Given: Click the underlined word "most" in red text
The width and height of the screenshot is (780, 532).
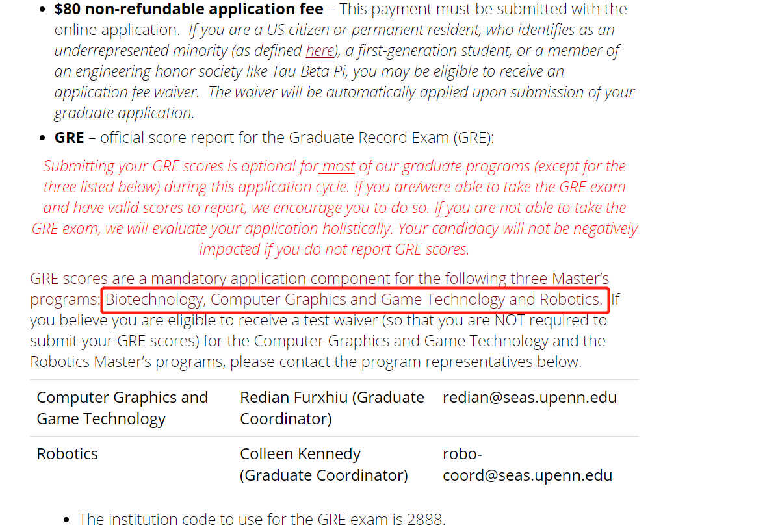Looking at the screenshot, I should pos(338,166).
